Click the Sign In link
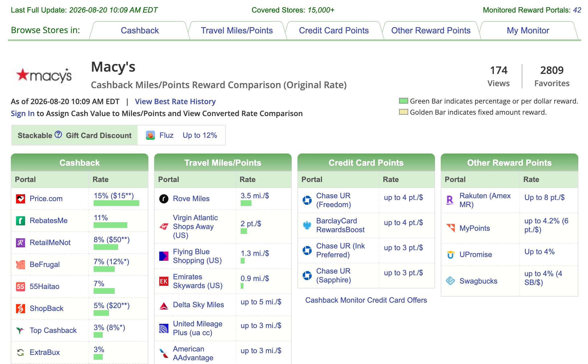 coord(23,114)
